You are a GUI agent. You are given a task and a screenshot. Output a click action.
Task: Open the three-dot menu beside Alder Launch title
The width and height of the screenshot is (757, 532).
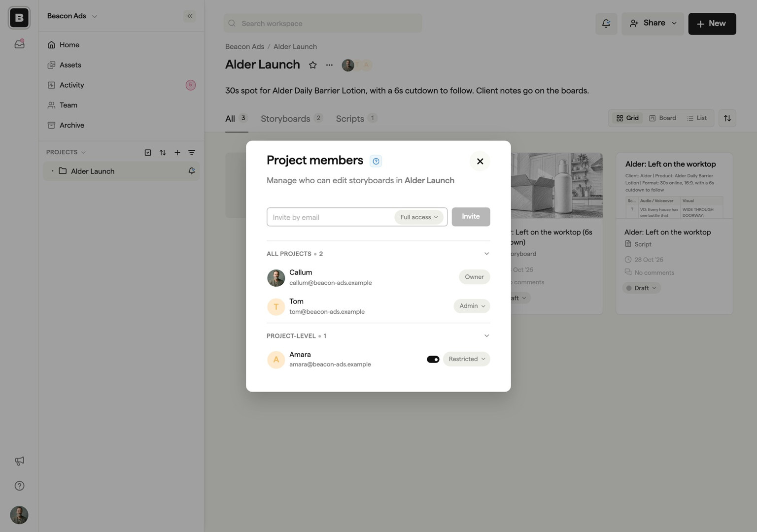(329, 65)
